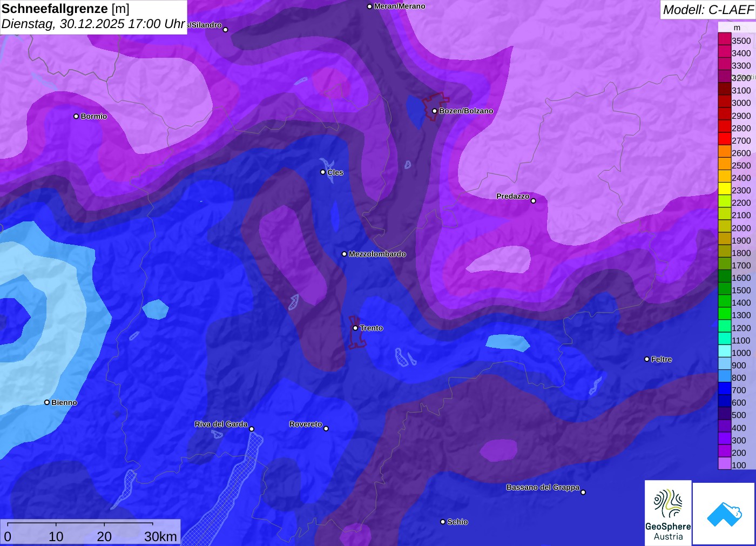Click the 0 mark on scale bar
Viewport: 756px width, 546px height.
[8, 536]
